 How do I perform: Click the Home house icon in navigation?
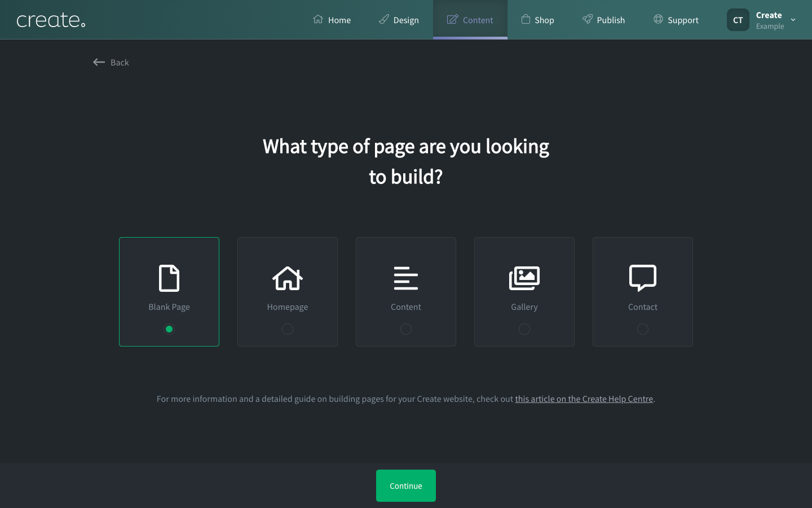pyautogui.click(x=318, y=19)
